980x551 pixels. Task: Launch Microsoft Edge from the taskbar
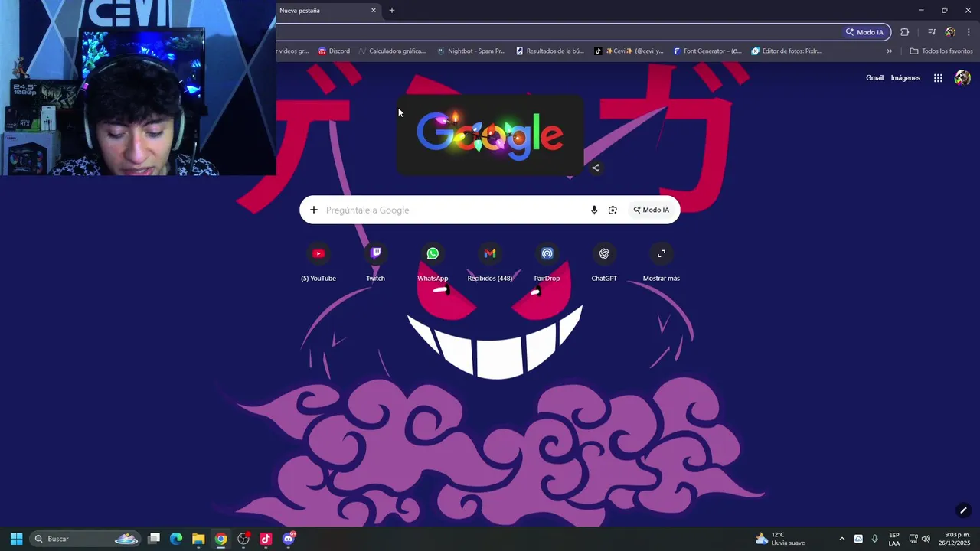176,539
